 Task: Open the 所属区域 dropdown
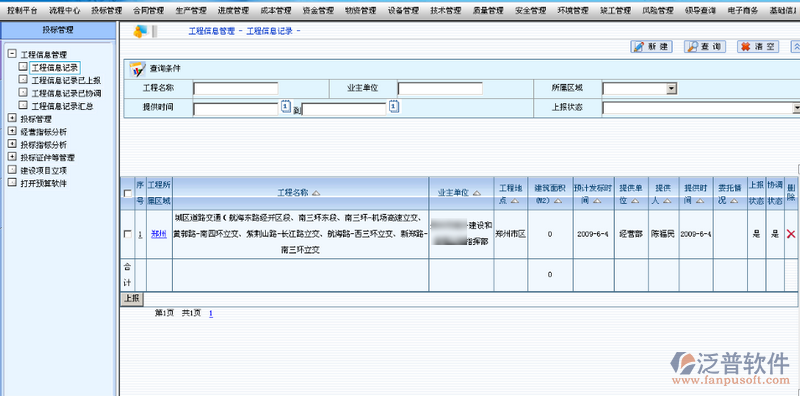pos(671,89)
